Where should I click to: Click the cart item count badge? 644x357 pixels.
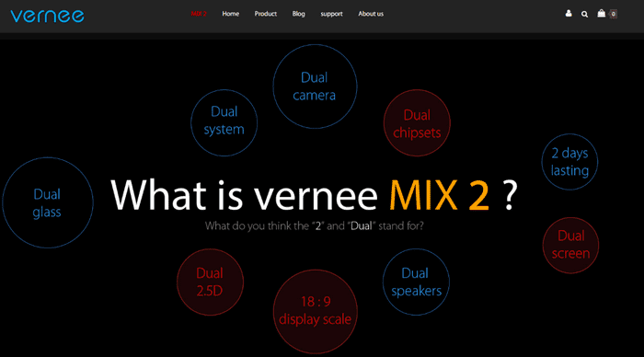click(x=614, y=14)
